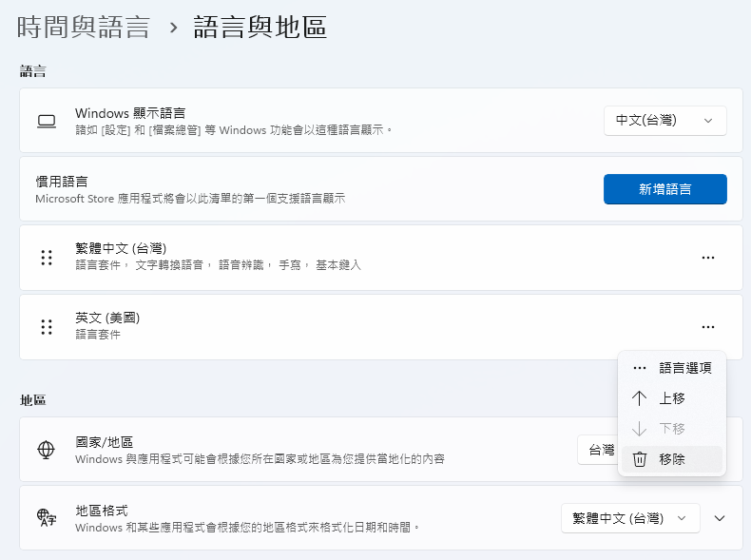The image size is (751, 560).
Task: Click the three-dot button on the 英文 (美國) row
Action: pyautogui.click(x=707, y=327)
